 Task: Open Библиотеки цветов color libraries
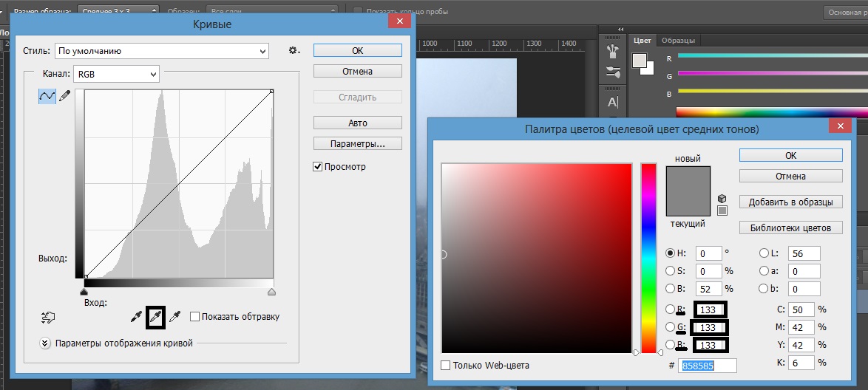791,228
